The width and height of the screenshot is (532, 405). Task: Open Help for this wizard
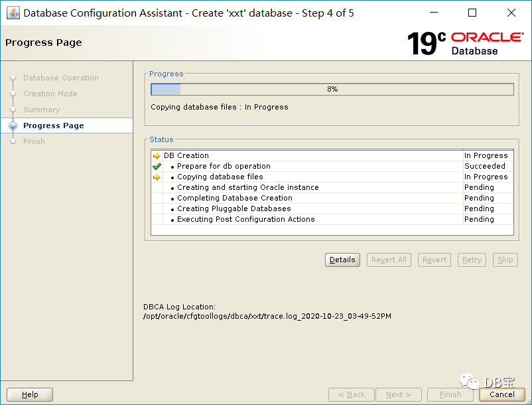(30, 394)
